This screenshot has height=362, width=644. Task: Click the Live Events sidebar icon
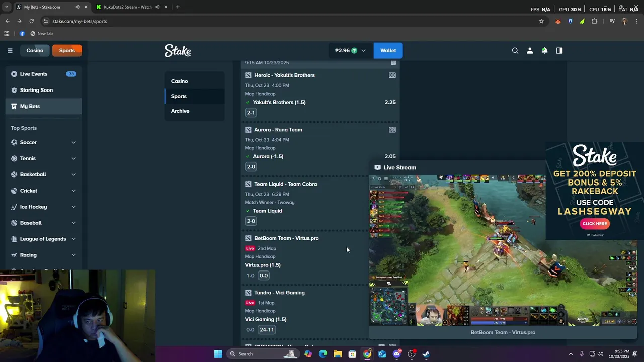[14, 74]
